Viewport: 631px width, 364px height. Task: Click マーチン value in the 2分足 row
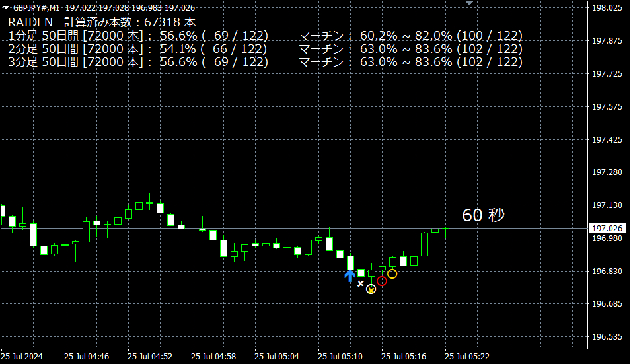411,49
